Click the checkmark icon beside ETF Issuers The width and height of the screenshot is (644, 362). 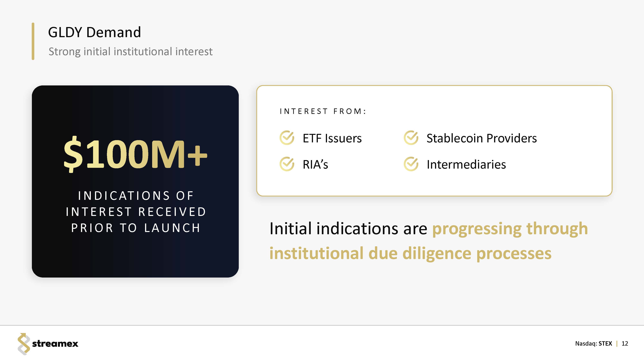[287, 138]
